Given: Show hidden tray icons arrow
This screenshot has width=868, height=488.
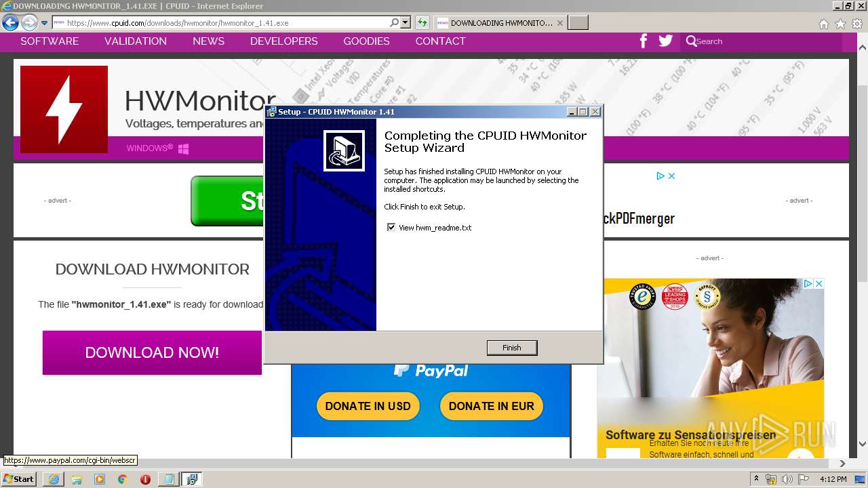Looking at the screenshot, I should [x=756, y=479].
